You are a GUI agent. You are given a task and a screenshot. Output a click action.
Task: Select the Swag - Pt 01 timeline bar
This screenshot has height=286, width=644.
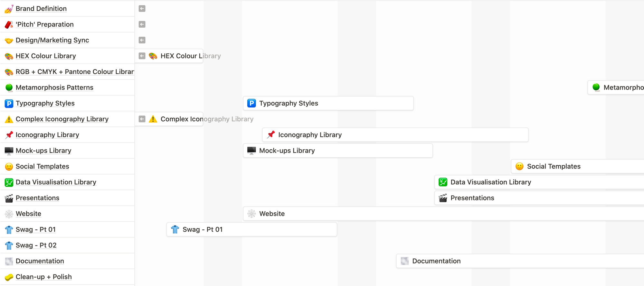click(x=251, y=229)
